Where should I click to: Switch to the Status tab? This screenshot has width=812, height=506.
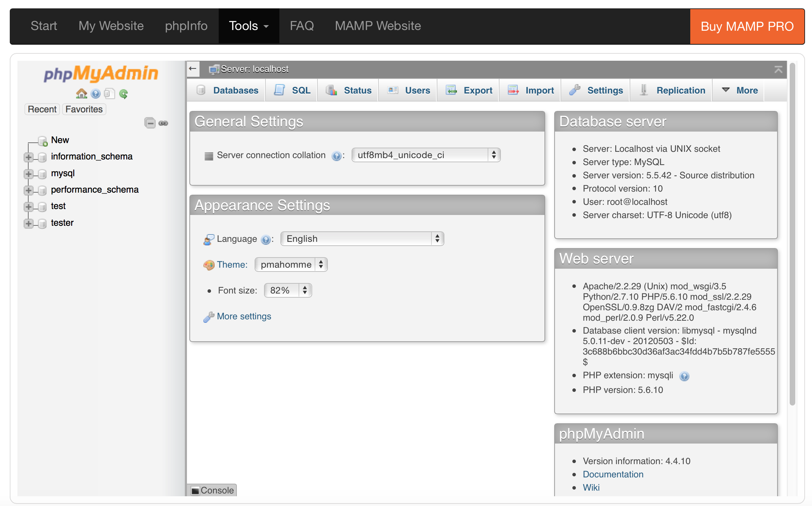point(348,90)
